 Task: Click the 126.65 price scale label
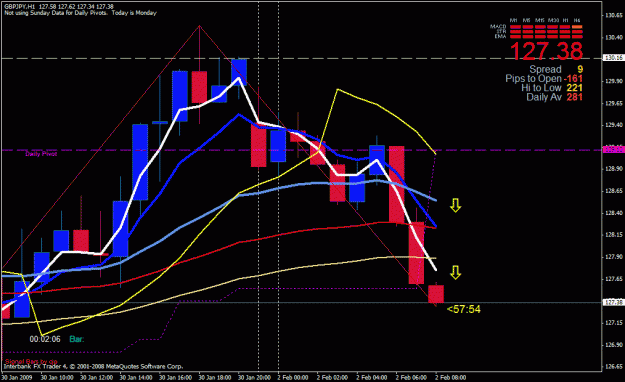point(614,366)
